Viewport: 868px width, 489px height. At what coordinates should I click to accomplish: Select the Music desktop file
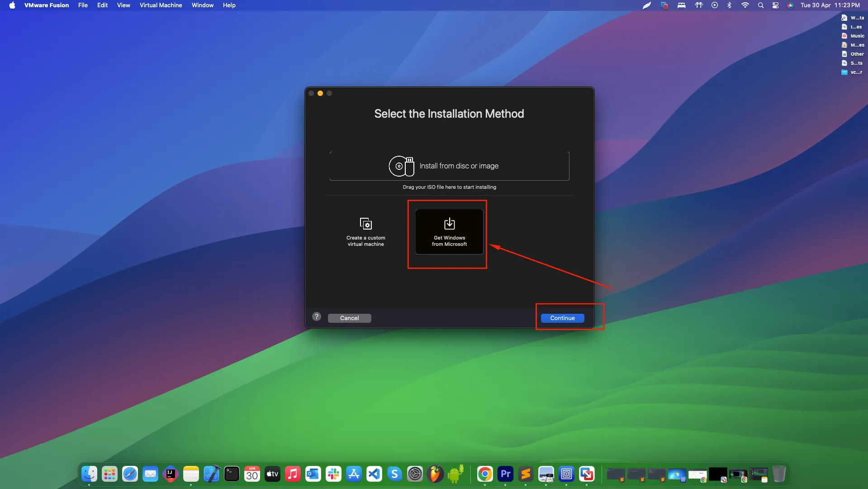(x=853, y=36)
